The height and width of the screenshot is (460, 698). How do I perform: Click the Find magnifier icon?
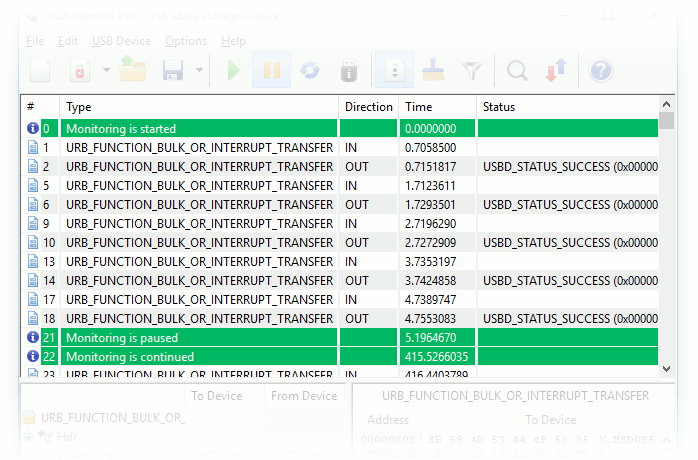coord(517,71)
